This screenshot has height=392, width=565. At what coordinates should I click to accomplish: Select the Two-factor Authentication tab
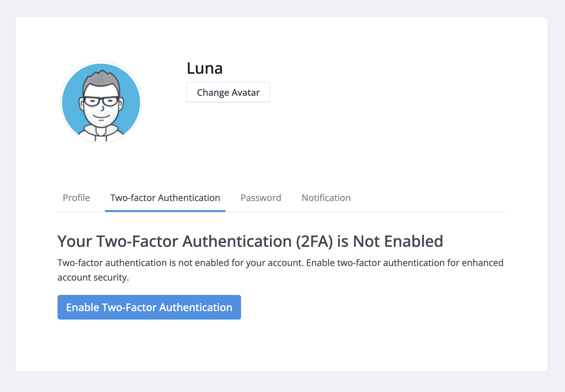165,198
